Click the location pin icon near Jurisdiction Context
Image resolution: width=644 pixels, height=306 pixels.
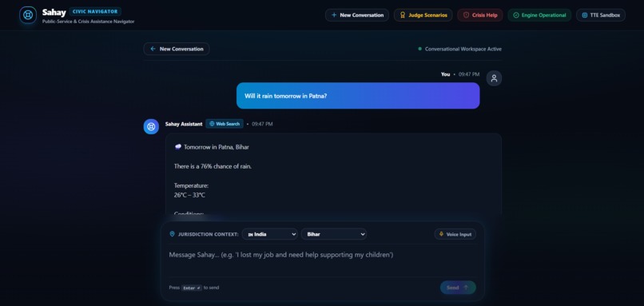172,234
